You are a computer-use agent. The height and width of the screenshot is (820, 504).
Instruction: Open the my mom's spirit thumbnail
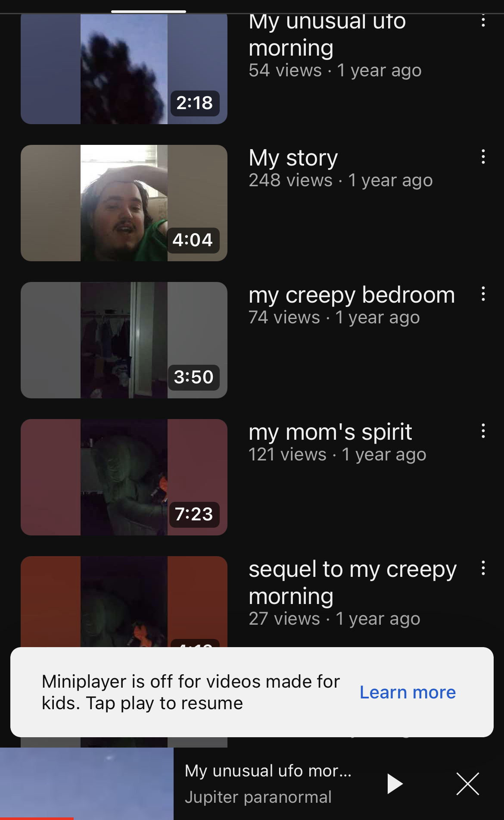tap(124, 477)
